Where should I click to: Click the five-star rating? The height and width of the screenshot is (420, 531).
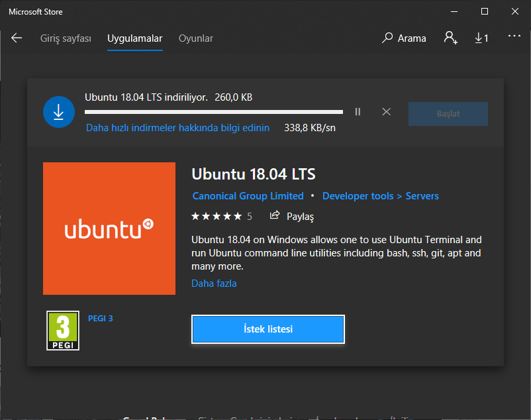(217, 216)
